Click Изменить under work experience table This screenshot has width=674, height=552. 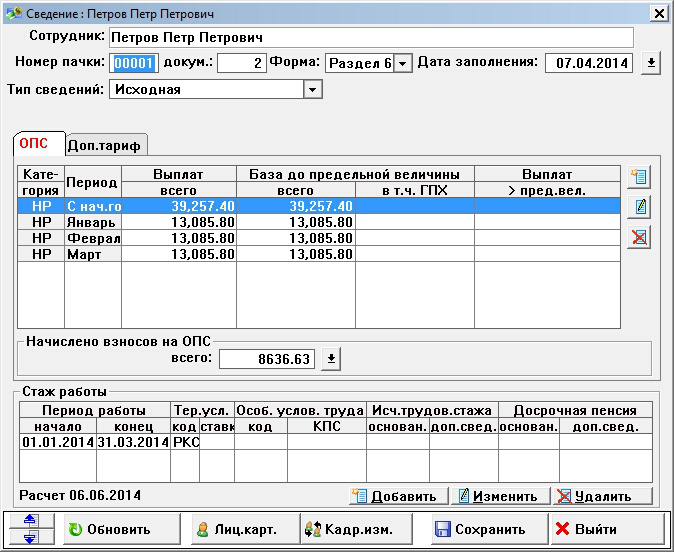click(499, 496)
